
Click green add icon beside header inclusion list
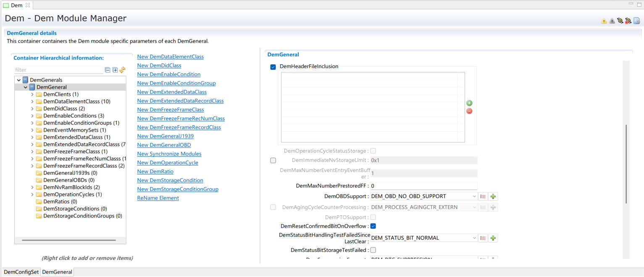point(469,103)
